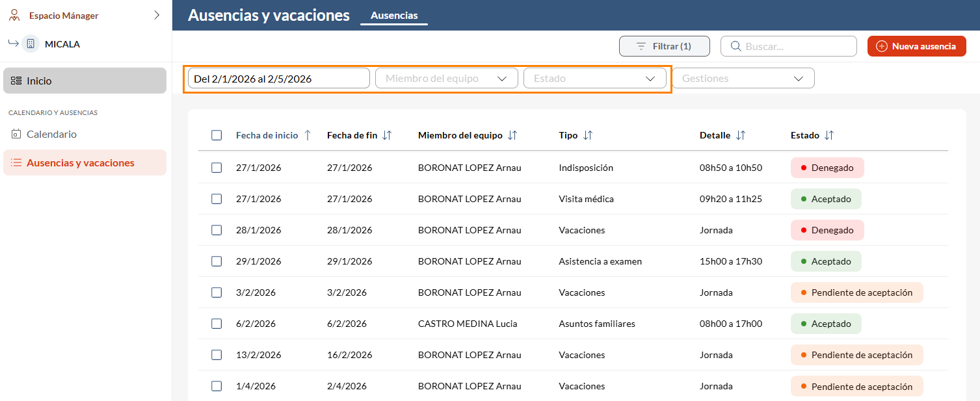980x401 pixels.
Task: Click the date range field Del 2/1/2026
Action: [x=278, y=79]
